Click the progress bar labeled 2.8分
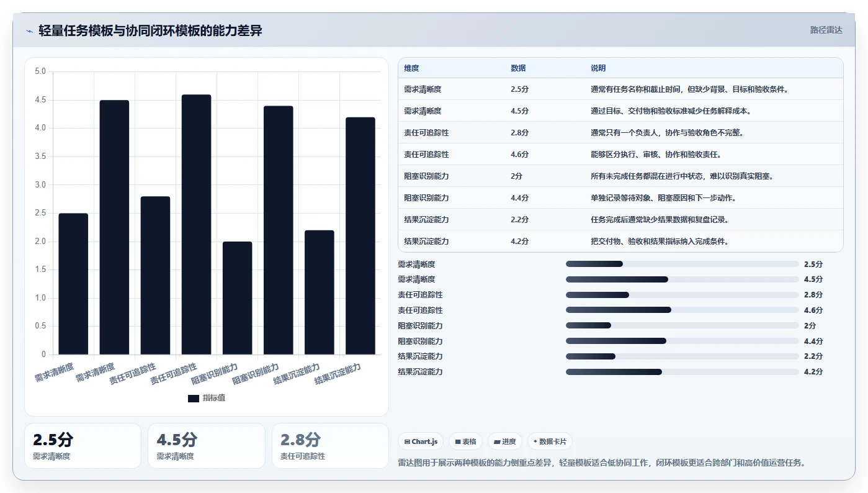The height and width of the screenshot is (493, 868). coord(682,295)
